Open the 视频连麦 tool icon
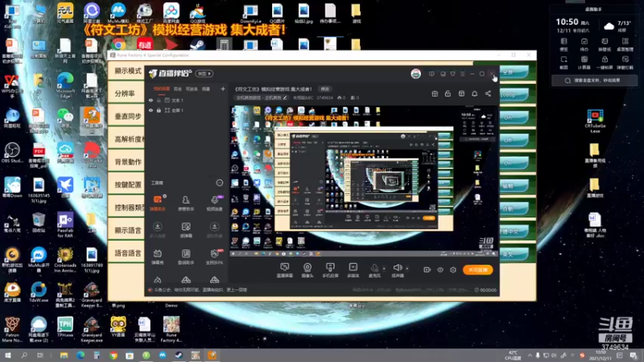Viewport: 644px width, 362px height. click(214, 204)
